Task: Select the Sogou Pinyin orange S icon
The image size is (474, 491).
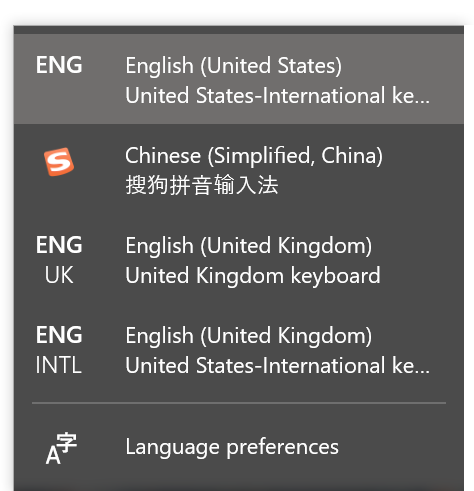Action: 59,162
